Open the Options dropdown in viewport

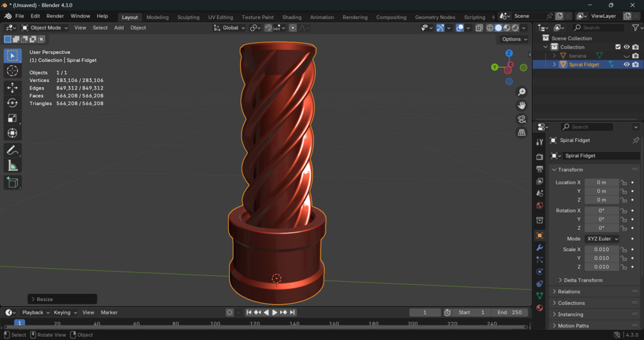tap(514, 40)
